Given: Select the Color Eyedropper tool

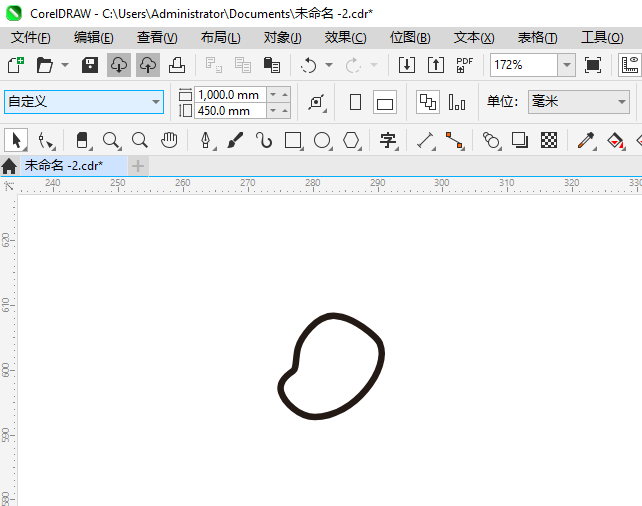Looking at the screenshot, I should [586, 140].
